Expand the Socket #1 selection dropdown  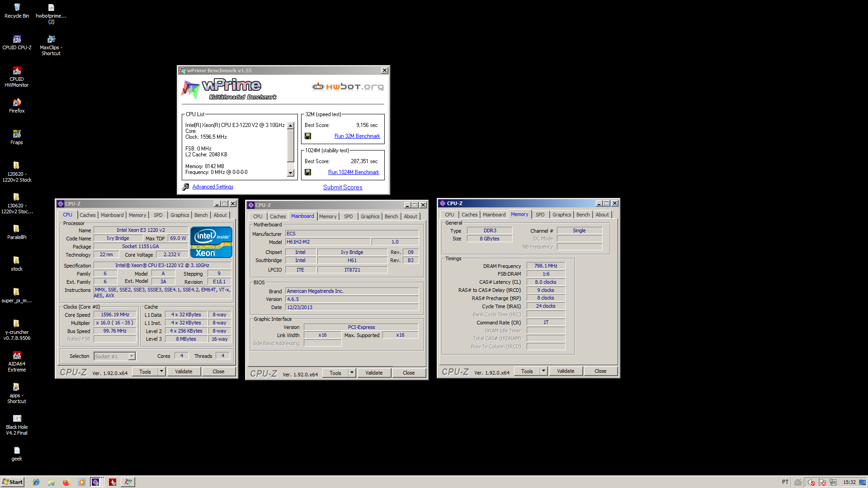pyautogui.click(x=132, y=357)
